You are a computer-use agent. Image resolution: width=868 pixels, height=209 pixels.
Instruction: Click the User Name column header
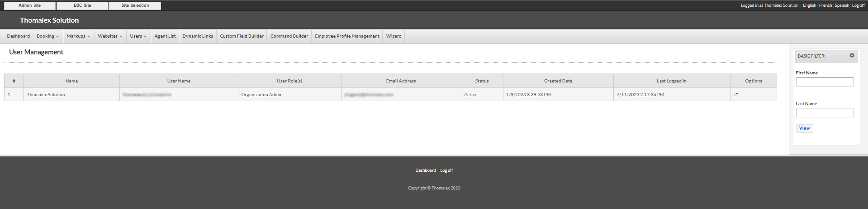tap(179, 81)
